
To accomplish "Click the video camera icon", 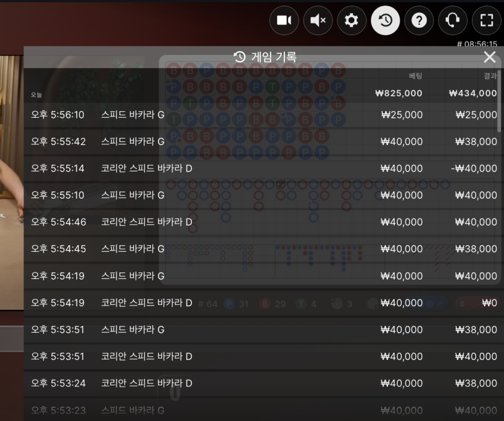I will 284,21.
